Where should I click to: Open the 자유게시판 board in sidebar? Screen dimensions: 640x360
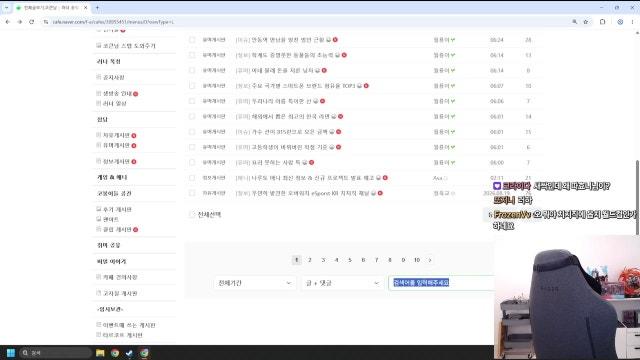[x=116, y=135]
